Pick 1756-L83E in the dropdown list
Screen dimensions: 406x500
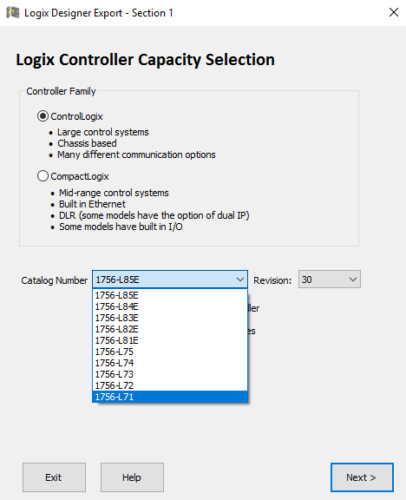pyautogui.click(x=170, y=318)
